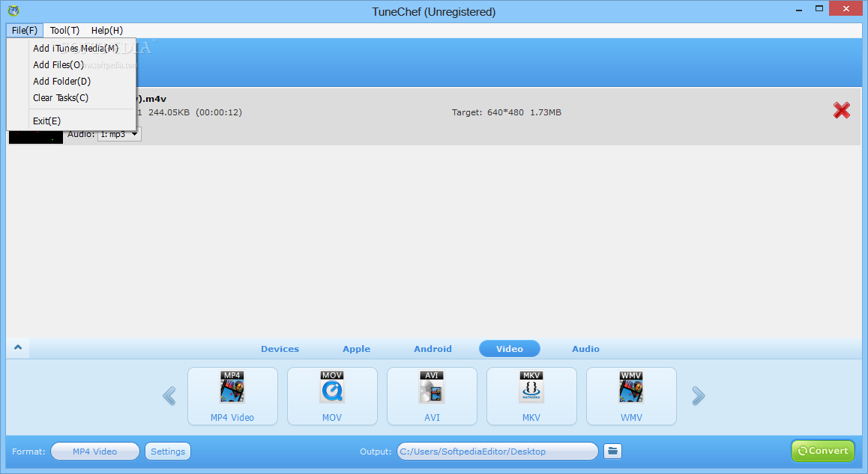
Task: Select the MKV Matroska format tile
Action: click(x=531, y=396)
